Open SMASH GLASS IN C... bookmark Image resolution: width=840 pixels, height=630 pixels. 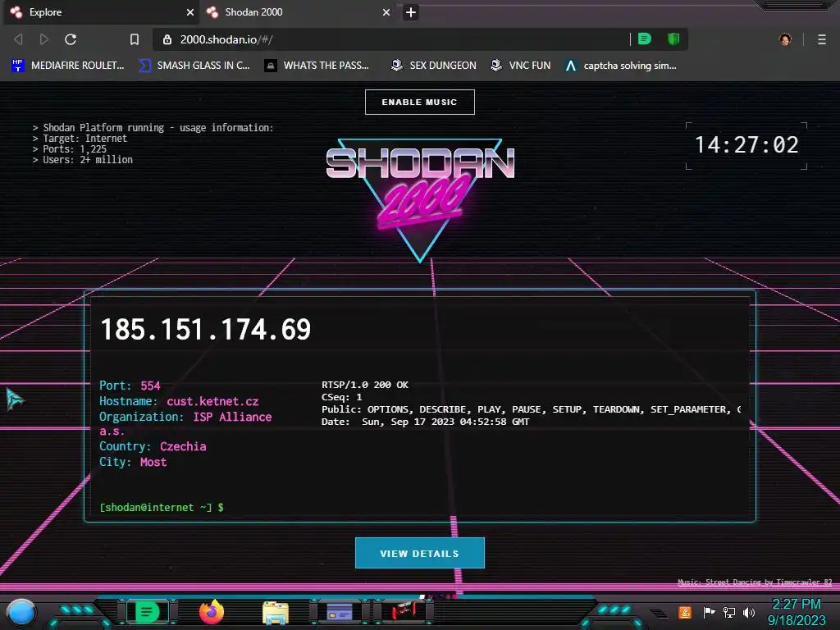tap(194, 66)
